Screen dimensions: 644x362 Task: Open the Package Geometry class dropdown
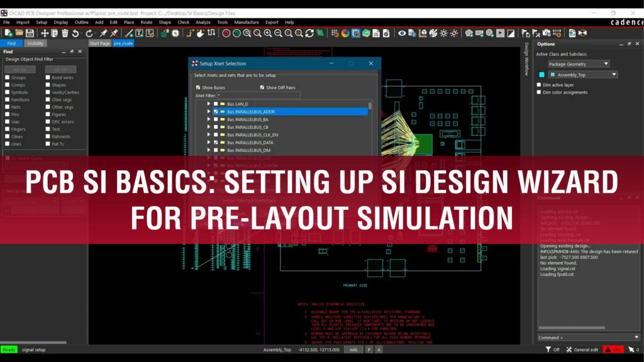point(606,63)
